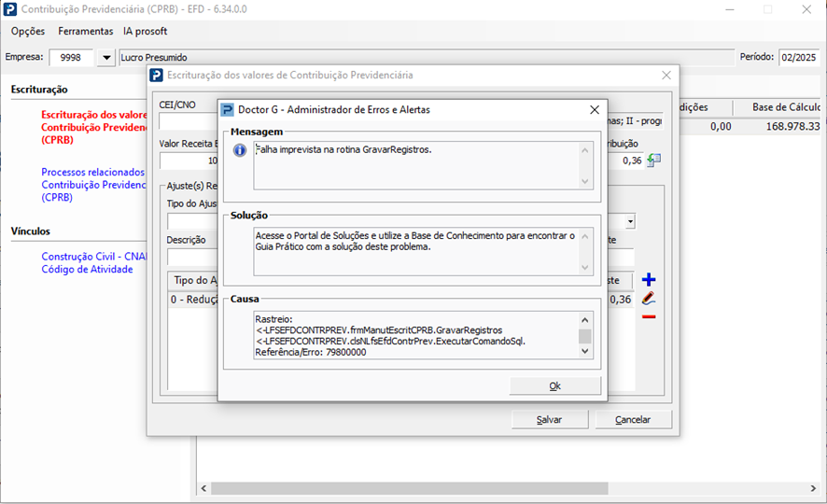Click the 168.978.33 value cell
Screen dimensions: 827x504
click(x=792, y=127)
